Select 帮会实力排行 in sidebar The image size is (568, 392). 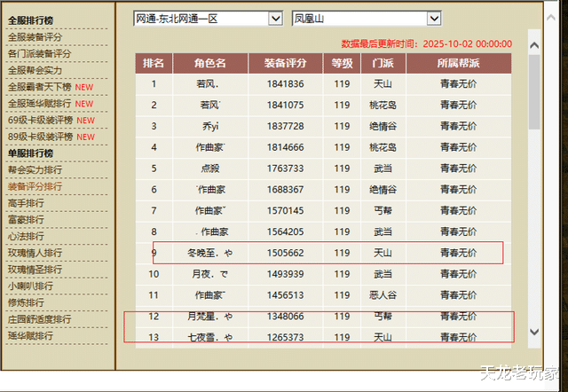35,169
